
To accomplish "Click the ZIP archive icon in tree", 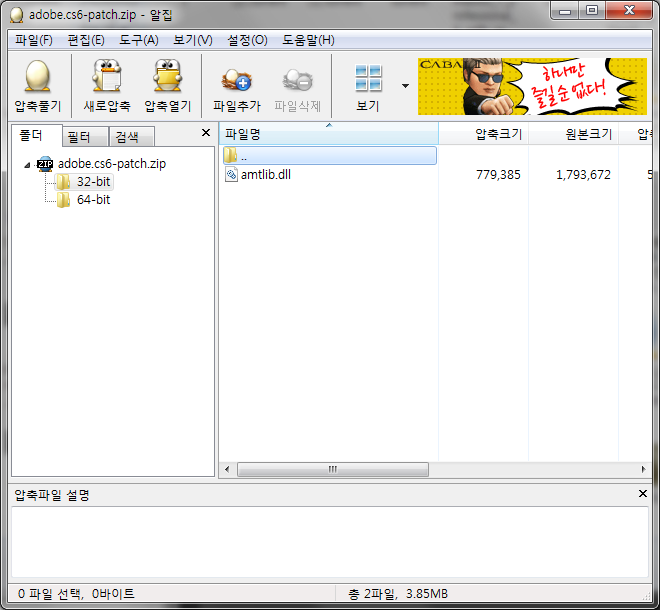I will click(45, 164).
